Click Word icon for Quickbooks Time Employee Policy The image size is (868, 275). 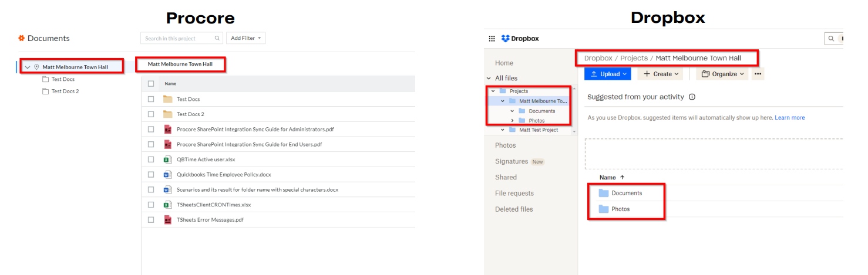pyautogui.click(x=167, y=175)
